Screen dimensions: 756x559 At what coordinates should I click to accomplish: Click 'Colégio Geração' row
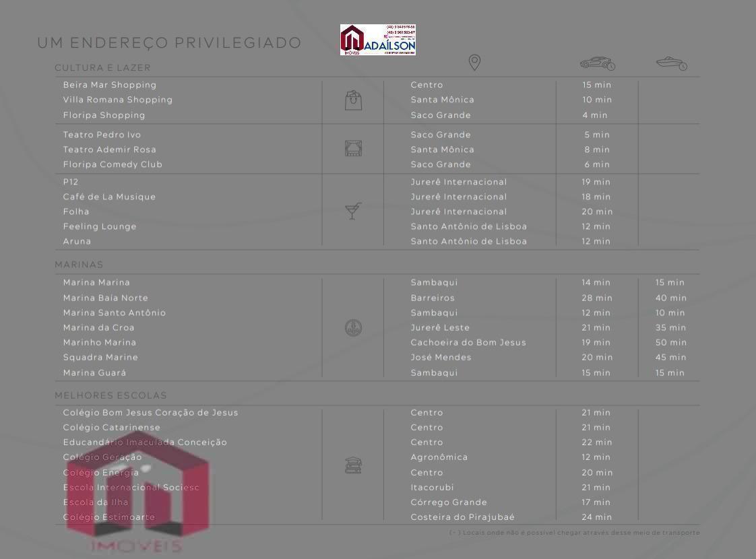102,457
